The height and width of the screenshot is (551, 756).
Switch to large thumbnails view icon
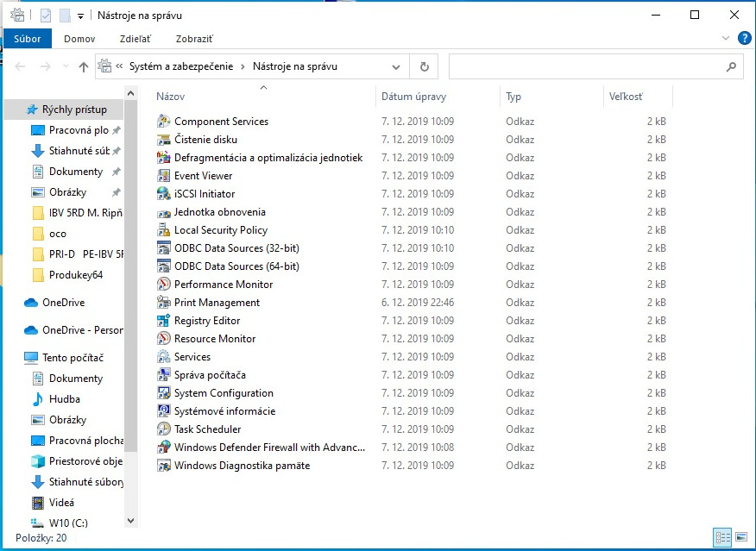click(x=741, y=537)
